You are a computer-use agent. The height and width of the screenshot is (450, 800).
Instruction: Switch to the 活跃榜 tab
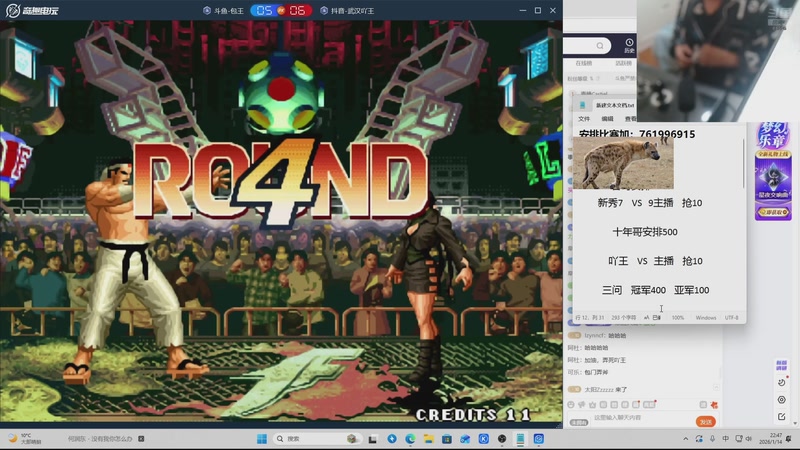pyautogui.click(x=623, y=63)
